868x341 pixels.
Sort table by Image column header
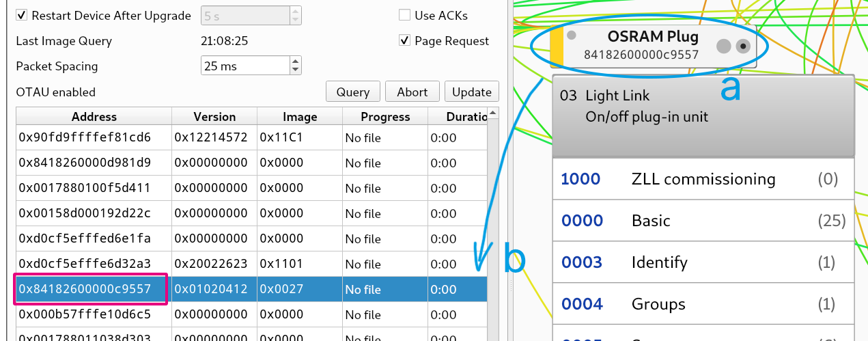pyautogui.click(x=300, y=117)
